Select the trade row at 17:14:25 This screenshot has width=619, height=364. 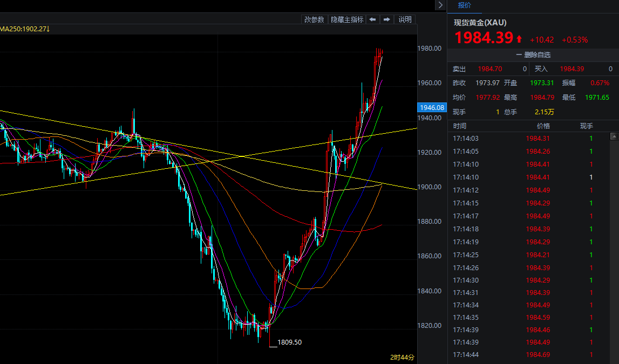529,255
